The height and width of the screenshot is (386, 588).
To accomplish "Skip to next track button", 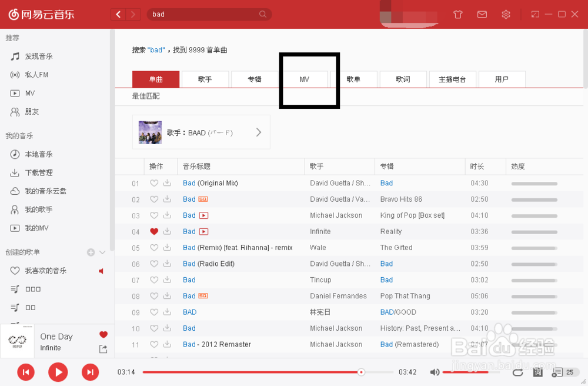I will pyautogui.click(x=91, y=372).
